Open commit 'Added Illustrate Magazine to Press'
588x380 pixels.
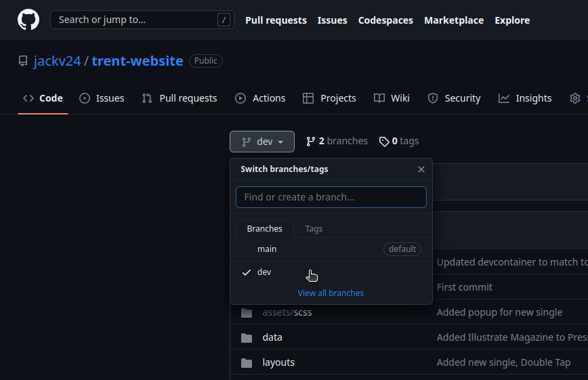tap(512, 337)
